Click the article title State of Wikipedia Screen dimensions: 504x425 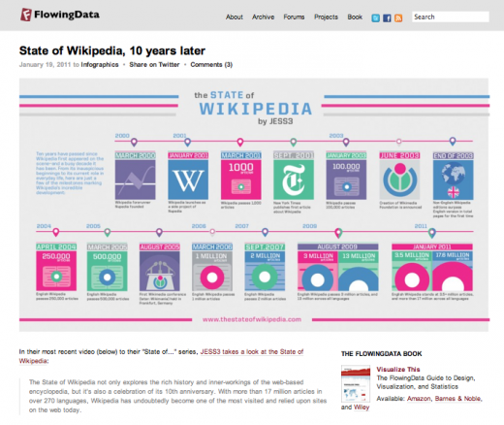(112, 50)
